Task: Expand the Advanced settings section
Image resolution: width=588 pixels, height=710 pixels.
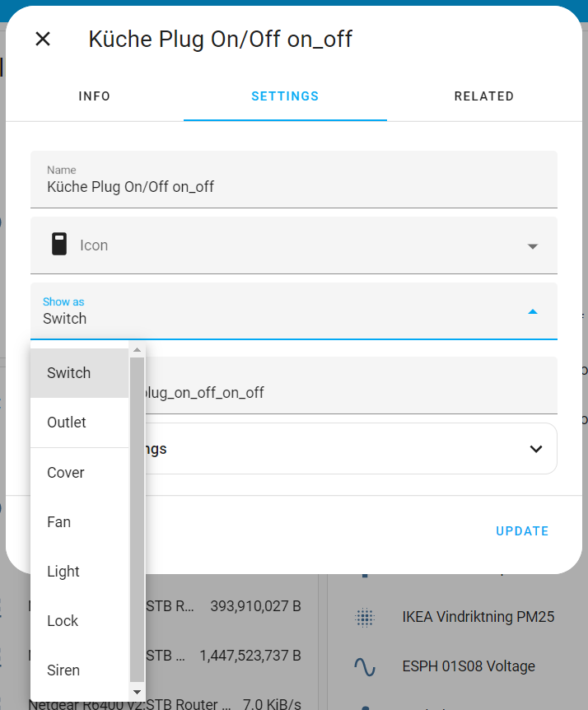Action: click(x=536, y=448)
